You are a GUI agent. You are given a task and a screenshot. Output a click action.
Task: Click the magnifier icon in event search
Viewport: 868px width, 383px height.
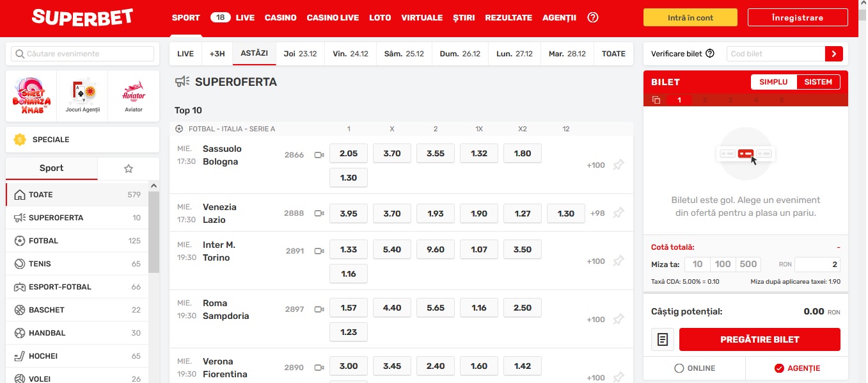(20, 54)
